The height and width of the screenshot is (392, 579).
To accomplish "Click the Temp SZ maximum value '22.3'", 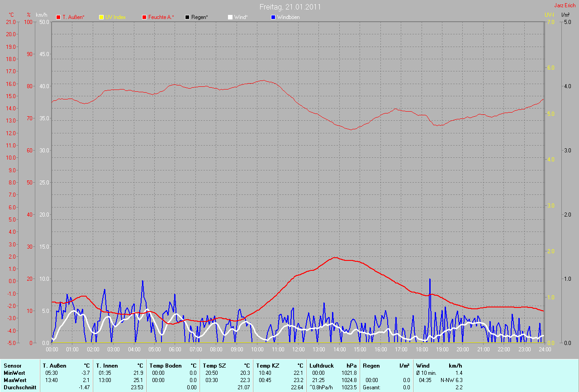I will pos(245,380).
